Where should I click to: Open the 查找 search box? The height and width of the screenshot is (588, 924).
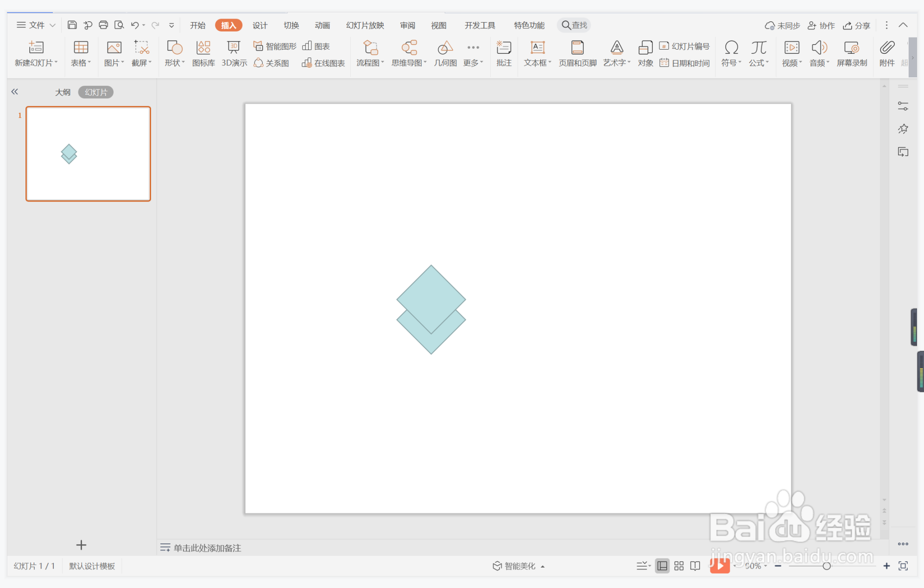click(574, 25)
